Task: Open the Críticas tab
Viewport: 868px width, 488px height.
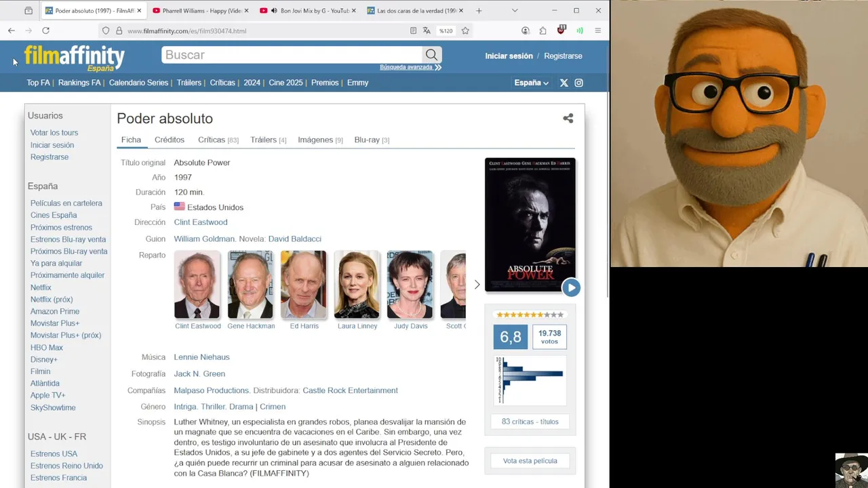Action: click(x=218, y=140)
